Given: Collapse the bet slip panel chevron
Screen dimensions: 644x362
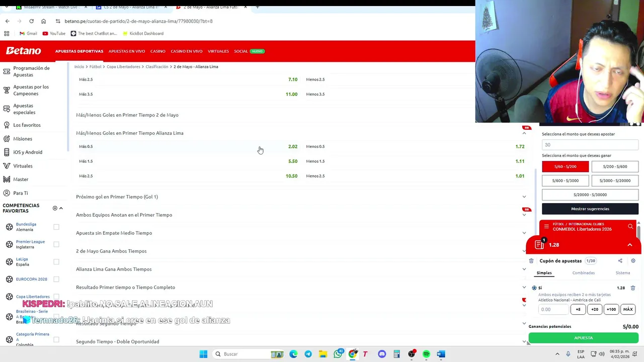Looking at the screenshot, I should 629,245.
